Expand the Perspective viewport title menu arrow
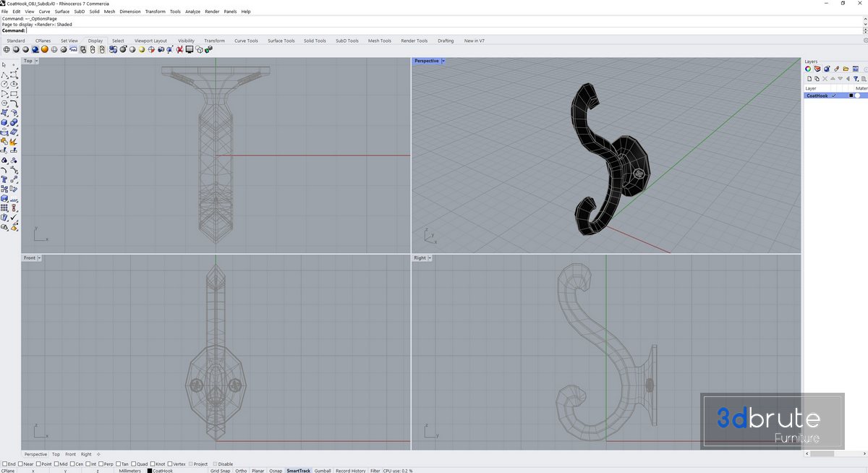 (443, 61)
